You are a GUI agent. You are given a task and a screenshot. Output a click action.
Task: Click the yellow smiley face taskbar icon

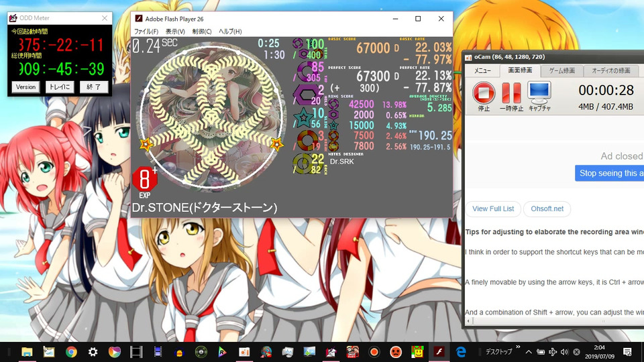pos(418,352)
